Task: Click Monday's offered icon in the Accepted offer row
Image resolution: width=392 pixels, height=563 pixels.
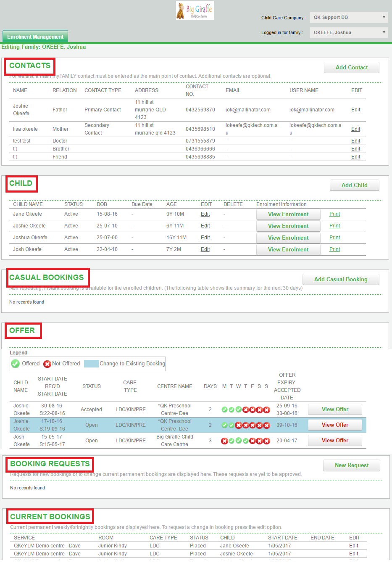Action: click(224, 409)
